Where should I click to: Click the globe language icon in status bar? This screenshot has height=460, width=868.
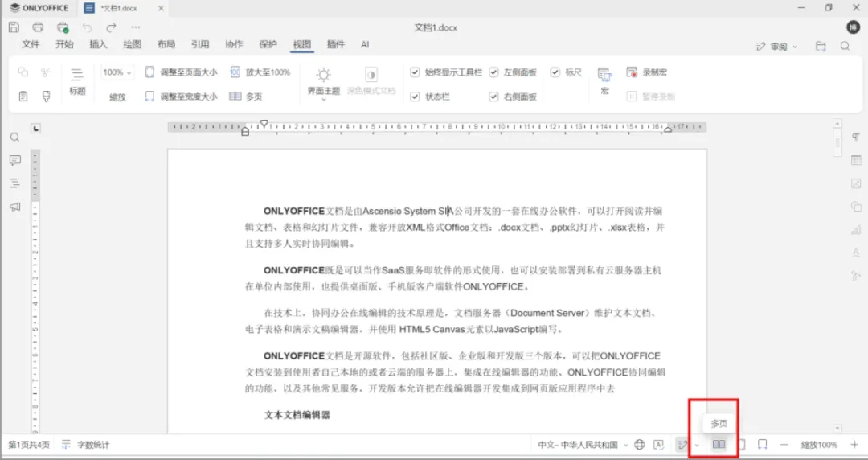640,444
